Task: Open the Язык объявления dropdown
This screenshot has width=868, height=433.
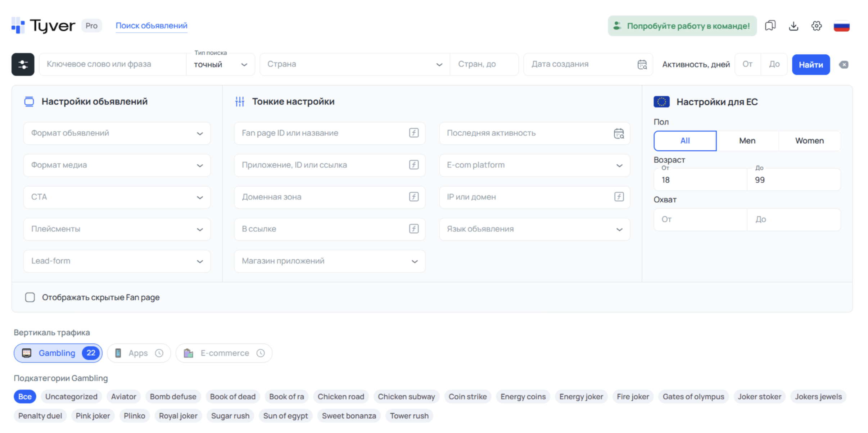Action: [x=534, y=229]
